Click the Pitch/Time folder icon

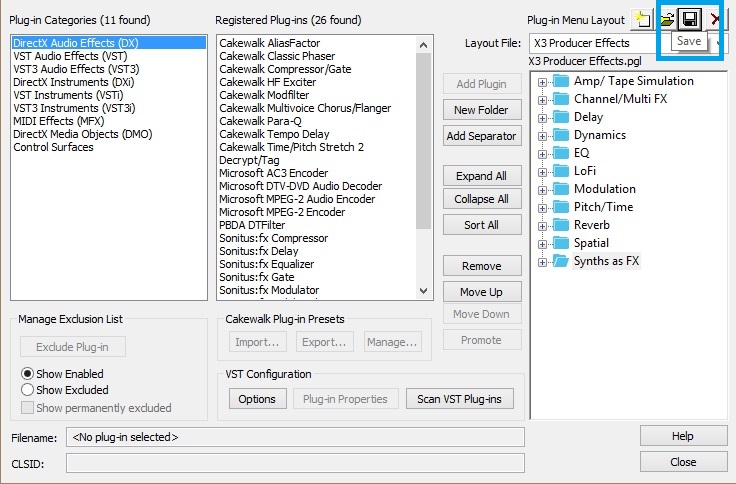[561, 207]
